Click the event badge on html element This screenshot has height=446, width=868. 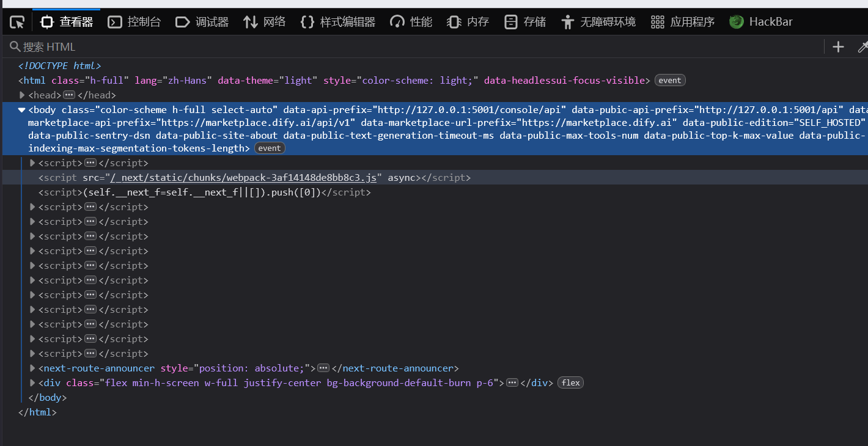pyautogui.click(x=670, y=81)
